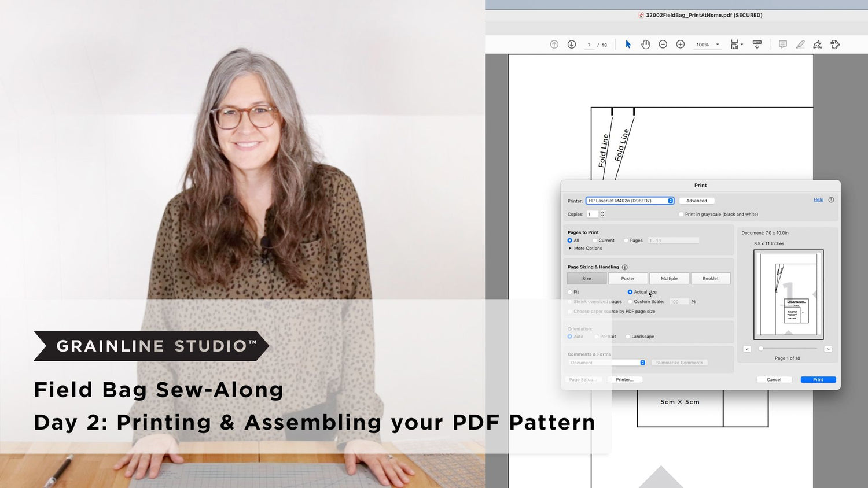
Task: Click the Advanced button
Action: pos(697,201)
